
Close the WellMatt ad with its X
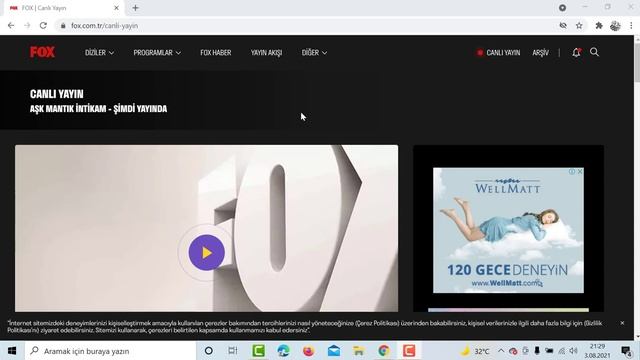pos(580,172)
